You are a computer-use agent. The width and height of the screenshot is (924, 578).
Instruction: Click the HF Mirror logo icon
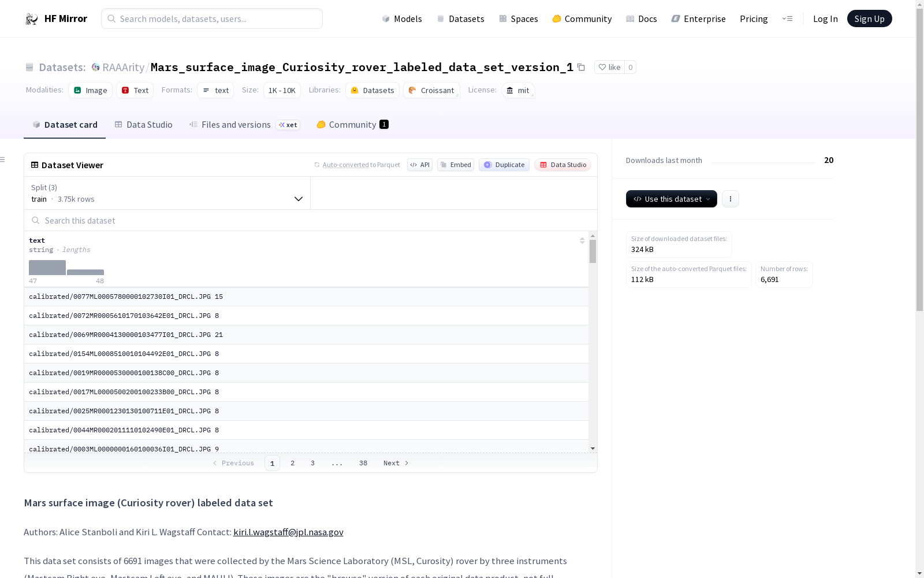click(32, 19)
